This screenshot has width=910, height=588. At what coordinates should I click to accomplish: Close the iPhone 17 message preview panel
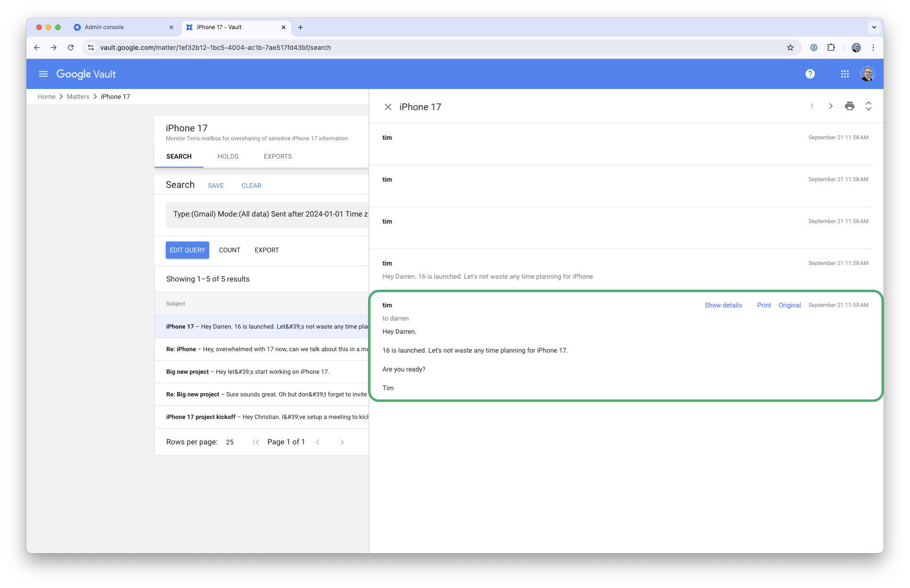388,107
